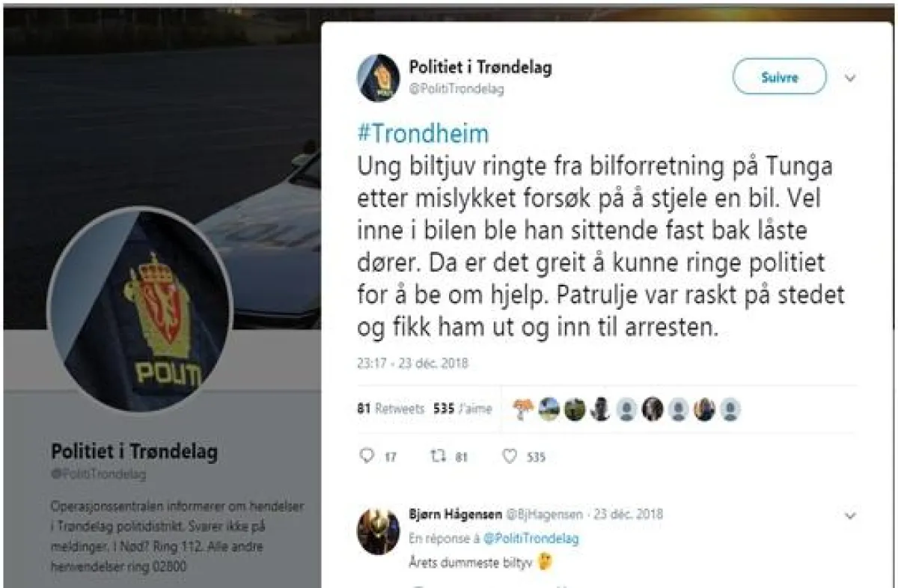View the 81 Retweets list
The height and width of the screenshot is (588, 898).
[x=391, y=409]
